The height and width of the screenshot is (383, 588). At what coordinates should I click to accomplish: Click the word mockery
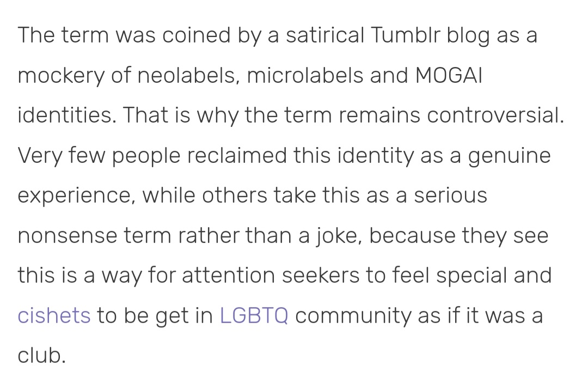[x=61, y=76]
